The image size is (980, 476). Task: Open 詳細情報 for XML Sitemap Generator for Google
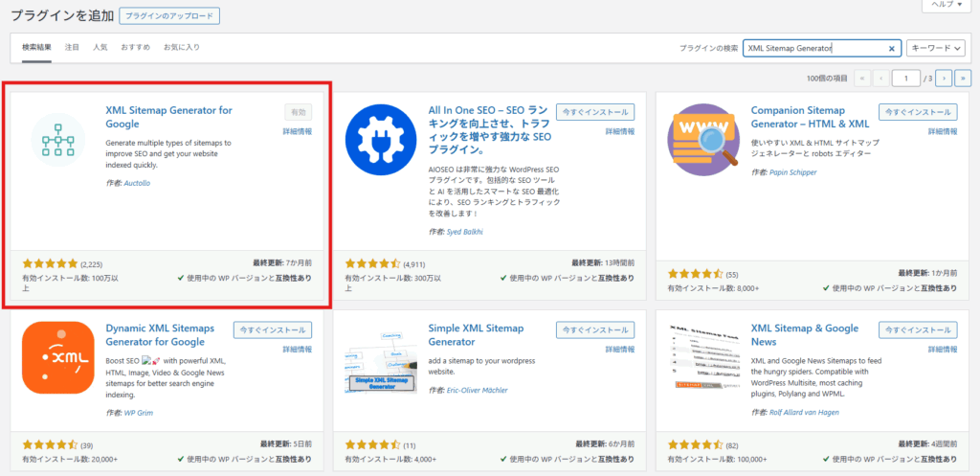click(297, 131)
